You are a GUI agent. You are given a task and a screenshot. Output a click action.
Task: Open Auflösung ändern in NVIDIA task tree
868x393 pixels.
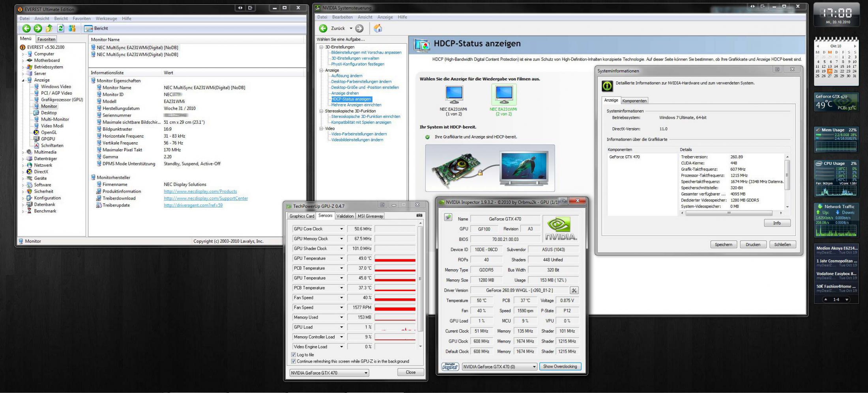(x=347, y=76)
